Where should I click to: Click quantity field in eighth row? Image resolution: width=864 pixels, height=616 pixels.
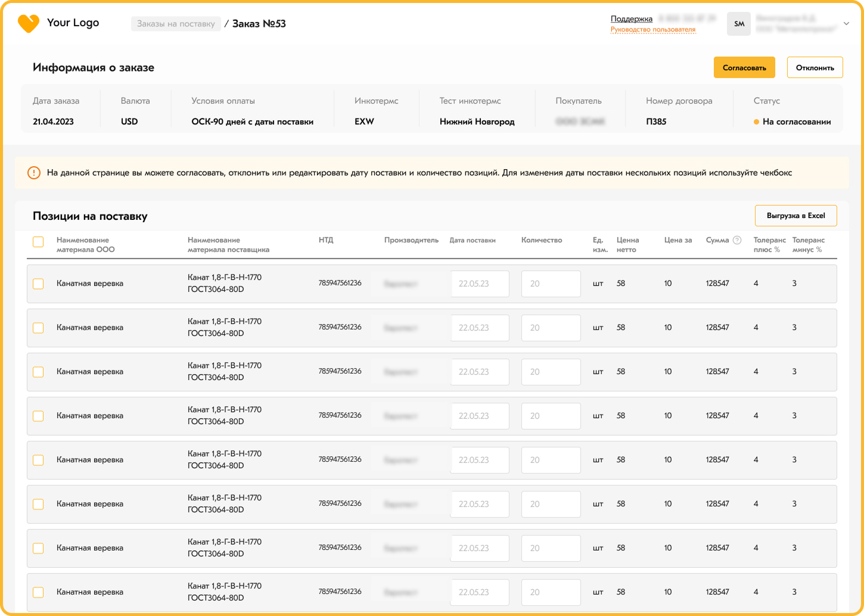[551, 592]
